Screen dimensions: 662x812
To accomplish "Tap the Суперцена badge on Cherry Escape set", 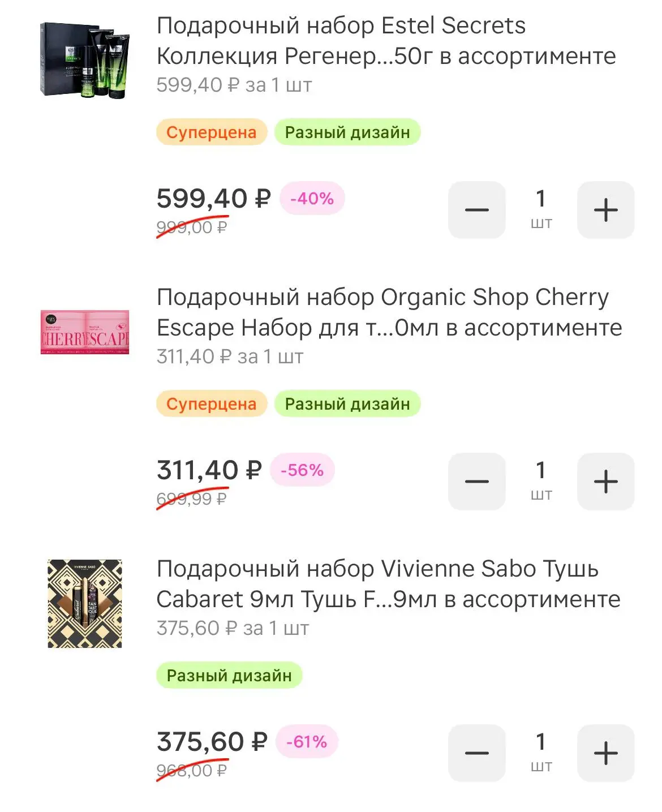I will [211, 404].
